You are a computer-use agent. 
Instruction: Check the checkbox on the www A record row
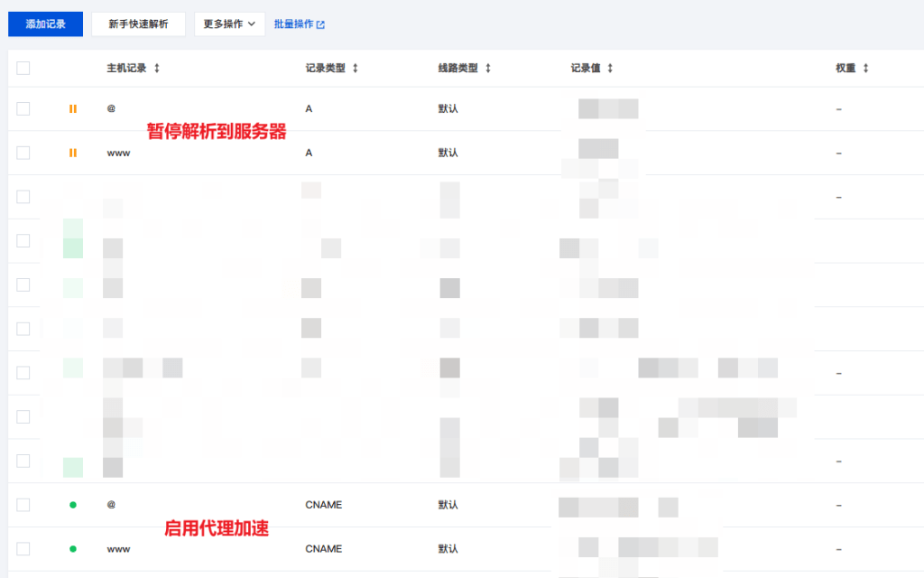[24, 153]
